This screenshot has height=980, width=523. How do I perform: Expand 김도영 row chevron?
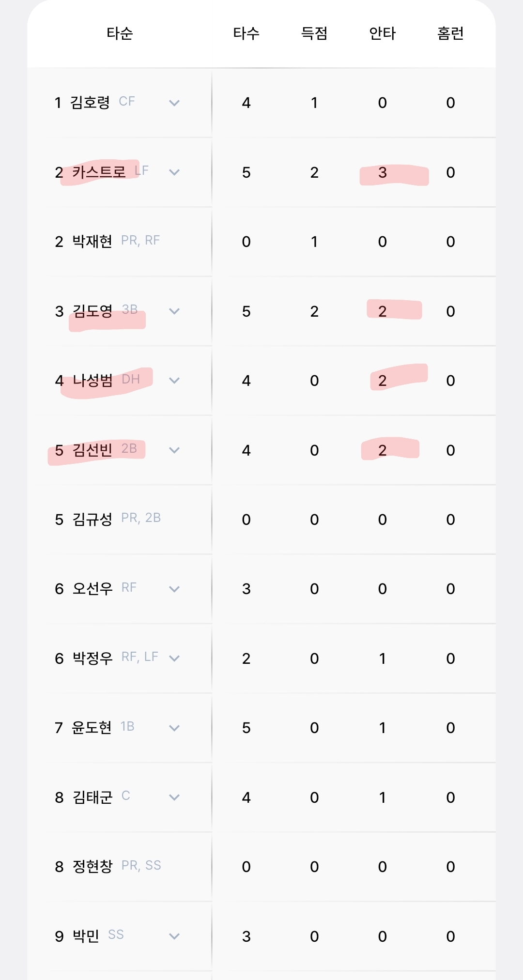coord(174,311)
